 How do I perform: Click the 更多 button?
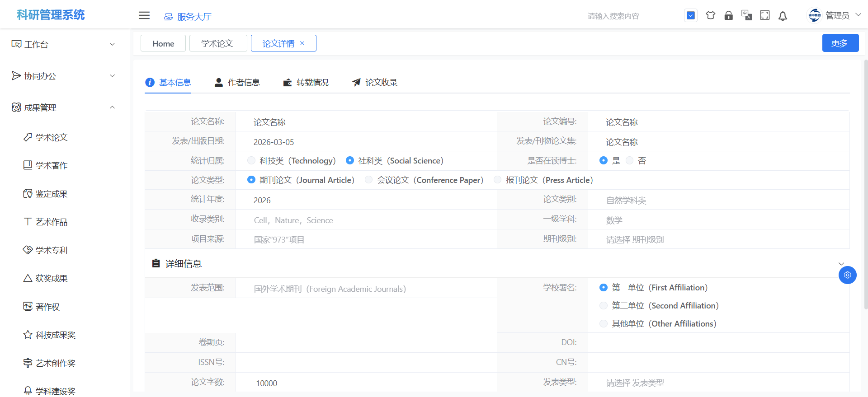[840, 43]
